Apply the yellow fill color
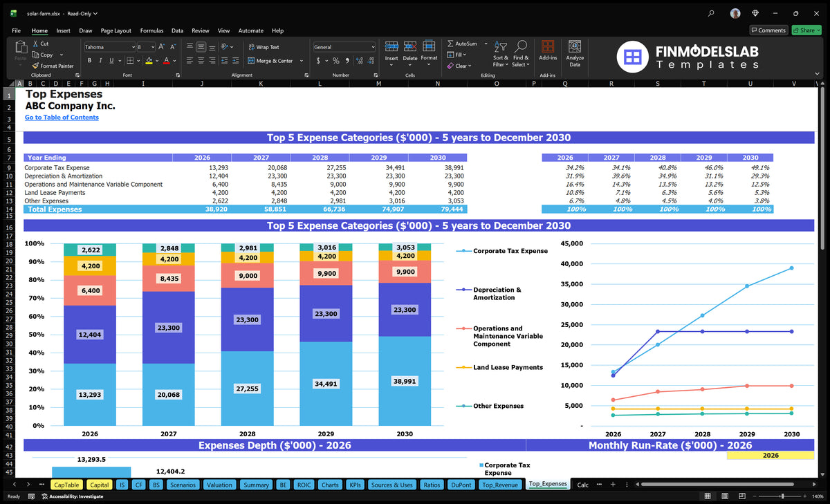 coord(149,61)
